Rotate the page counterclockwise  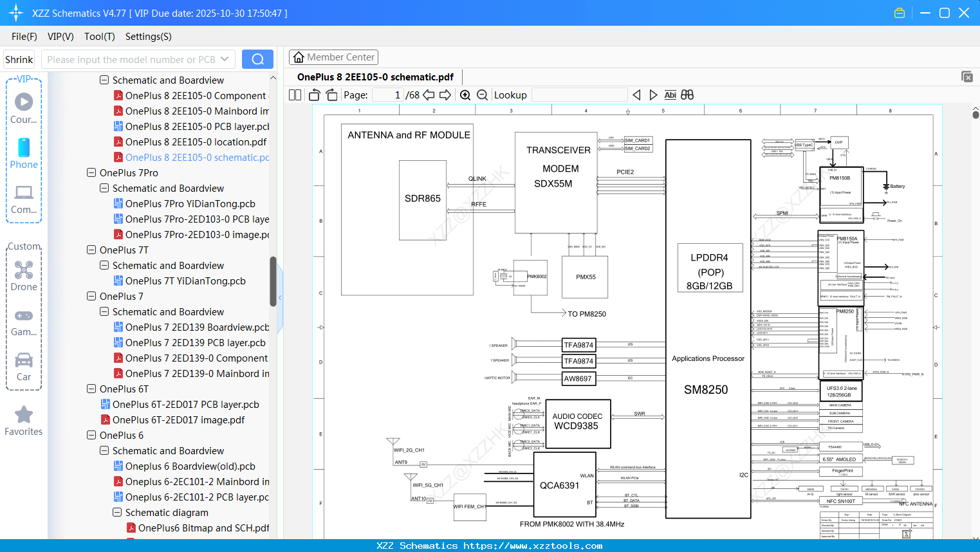(x=313, y=95)
